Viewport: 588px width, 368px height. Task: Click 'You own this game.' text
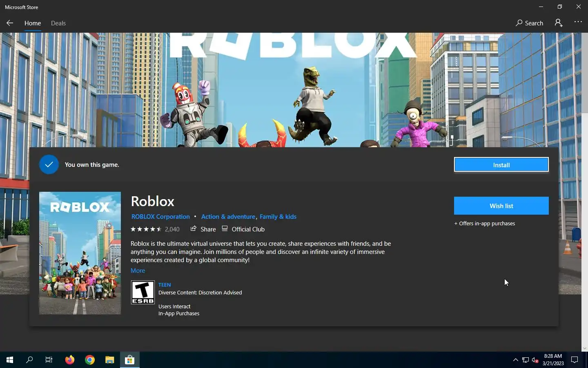pos(92,164)
